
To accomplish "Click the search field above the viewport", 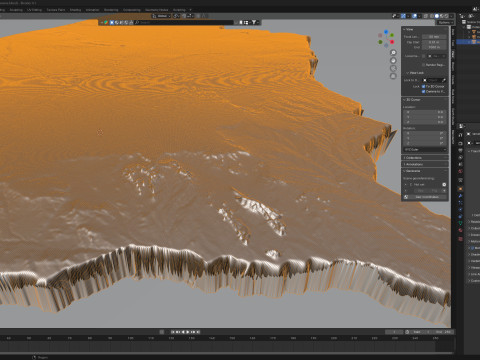I will click(184, 22).
